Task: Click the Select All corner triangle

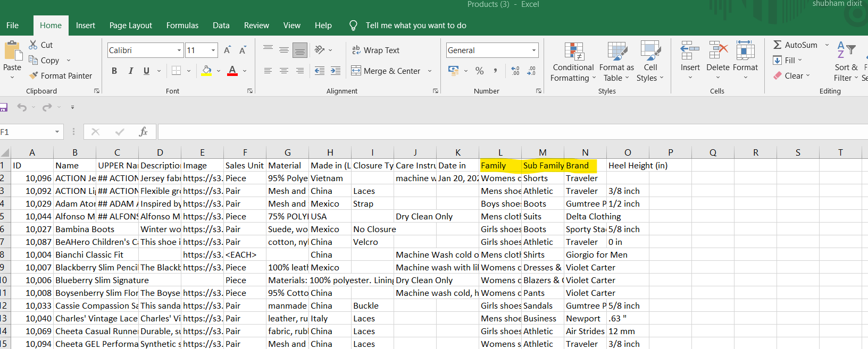Action: tap(5, 152)
